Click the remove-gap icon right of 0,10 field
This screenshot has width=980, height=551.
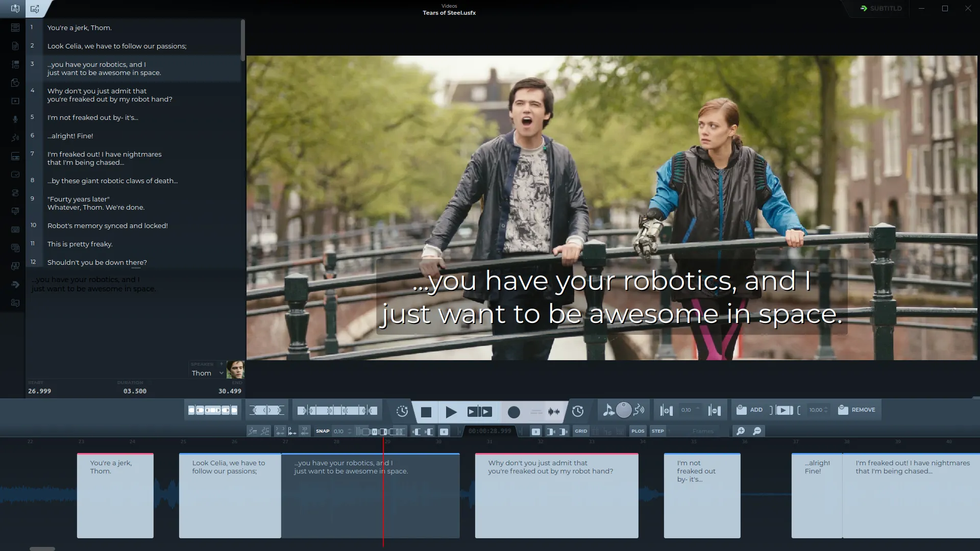pos(715,410)
